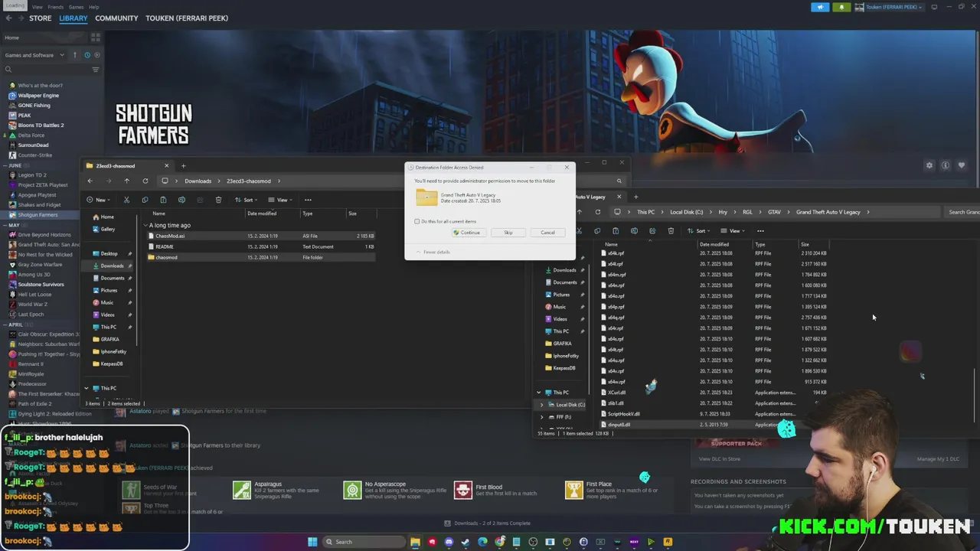Tick 'Do this for all current items' checkbox
The image size is (980, 551).
[417, 221]
